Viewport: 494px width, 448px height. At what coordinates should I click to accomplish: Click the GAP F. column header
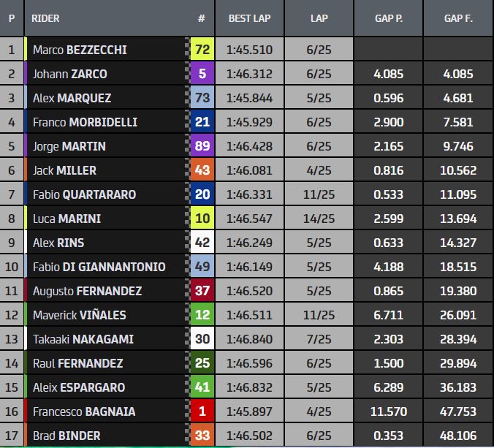tap(458, 18)
